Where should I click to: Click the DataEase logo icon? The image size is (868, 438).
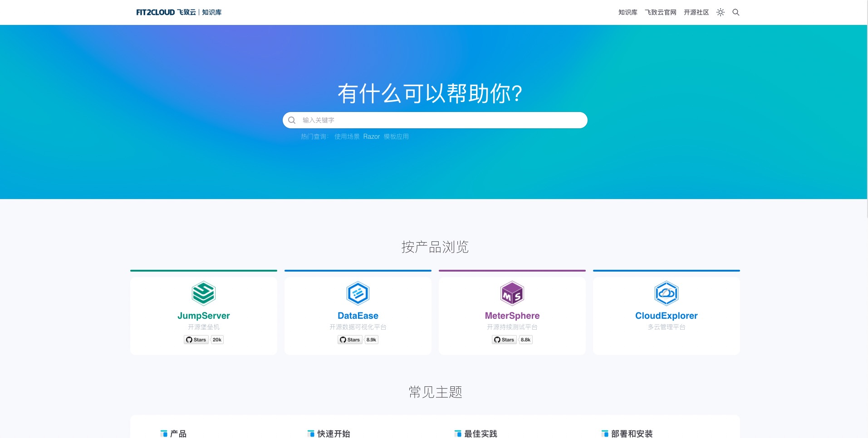pyautogui.click(x=358, y=293)
